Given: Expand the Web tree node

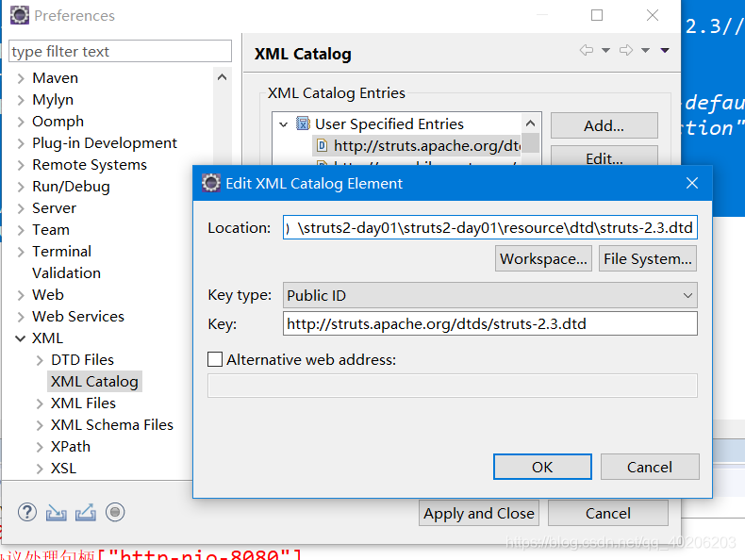Looking at the screenshot, I should pos(21,295).
